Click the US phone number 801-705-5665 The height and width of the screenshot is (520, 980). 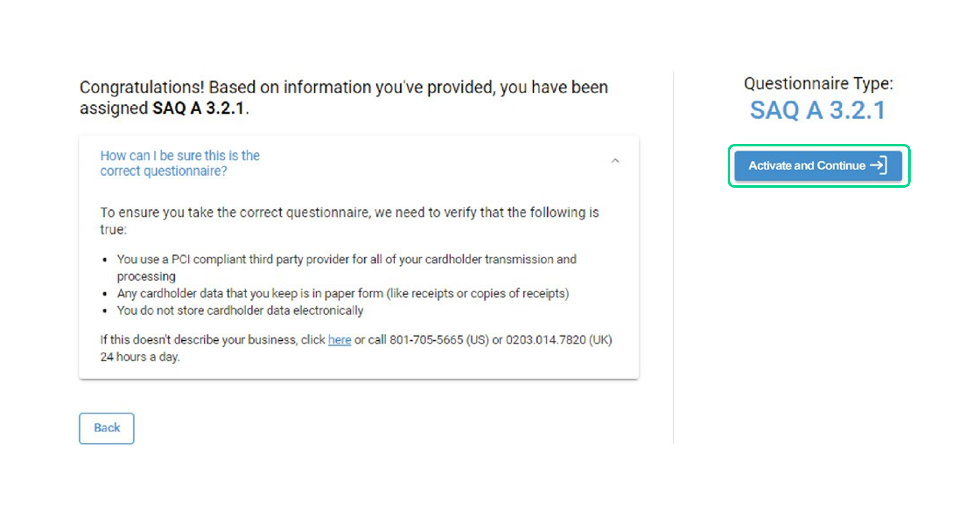(426, 340)
